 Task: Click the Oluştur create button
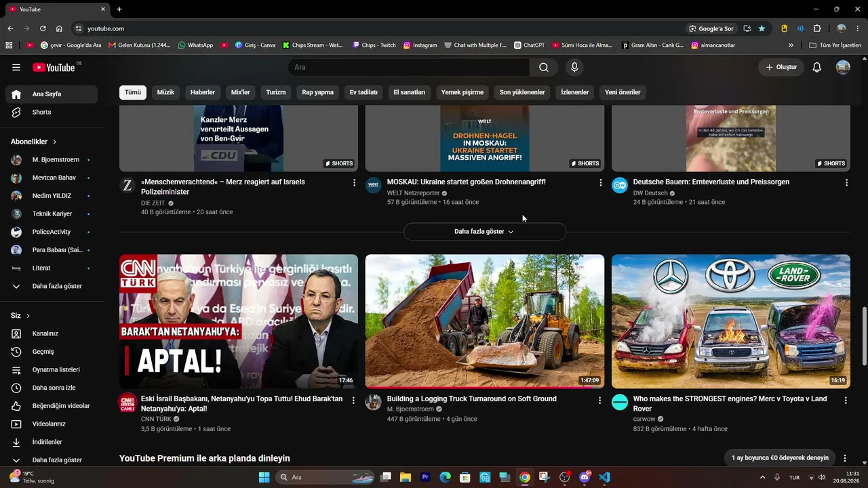click(x=781, y=67)
